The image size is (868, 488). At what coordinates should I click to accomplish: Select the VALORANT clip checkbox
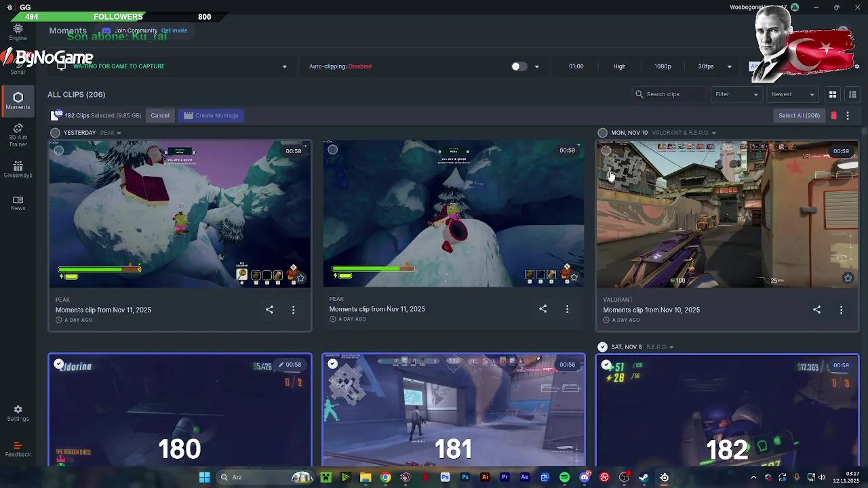606,150
